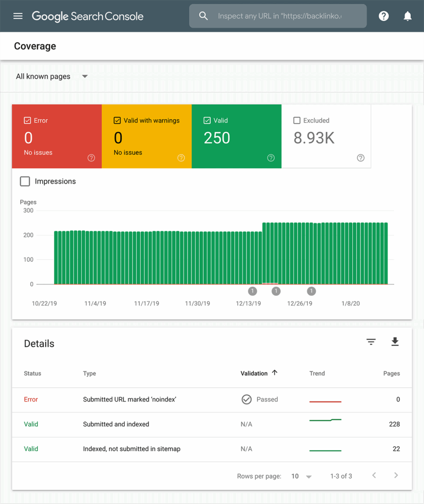This screenshot has height=504, width=424.
Task: Click the help icon on the Valid card
Action: point(271,158)
